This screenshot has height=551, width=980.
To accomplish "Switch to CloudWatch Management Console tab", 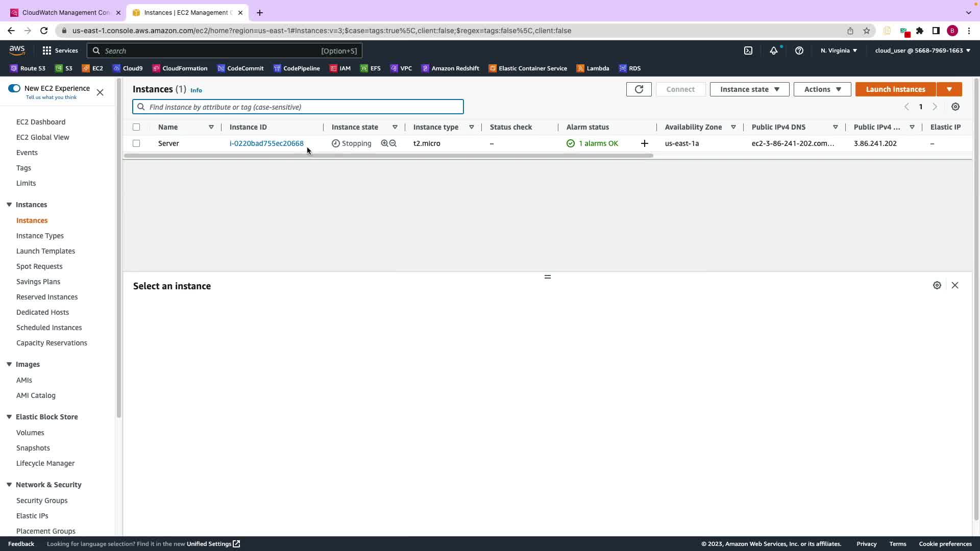I will click(x=65, y=12).
